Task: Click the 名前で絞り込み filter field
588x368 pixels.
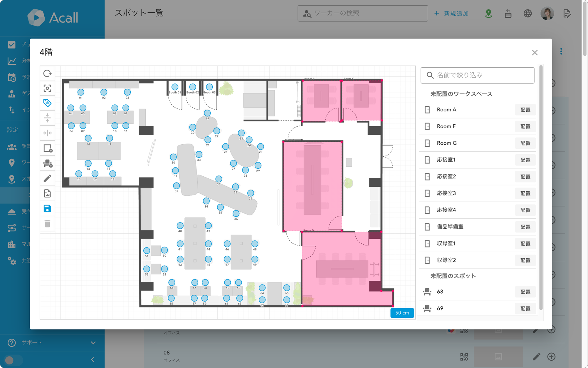Action: tap(477, 75)
